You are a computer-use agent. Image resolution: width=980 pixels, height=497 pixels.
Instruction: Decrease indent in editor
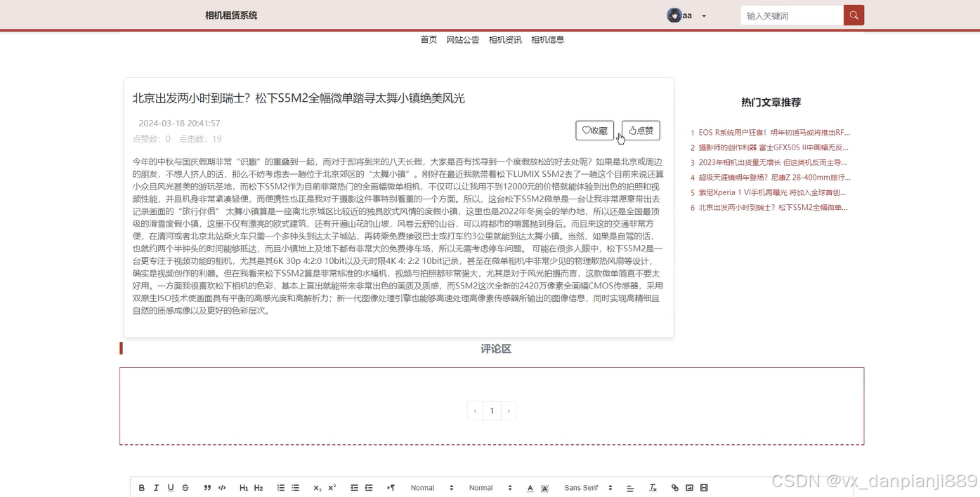354,488
